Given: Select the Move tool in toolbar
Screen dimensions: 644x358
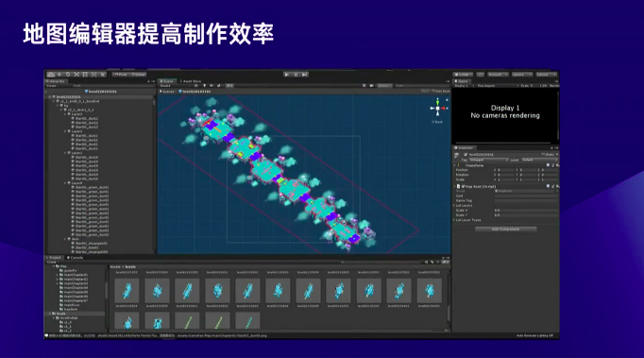Looking at the screenshot, I should [59, 75].
